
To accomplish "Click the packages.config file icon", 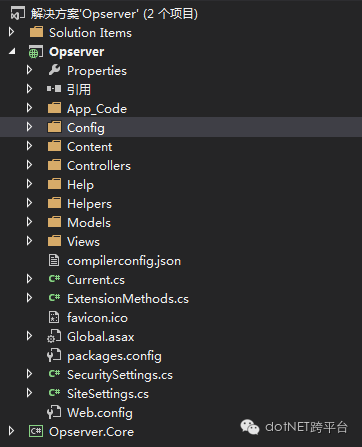I will (54, 355).
